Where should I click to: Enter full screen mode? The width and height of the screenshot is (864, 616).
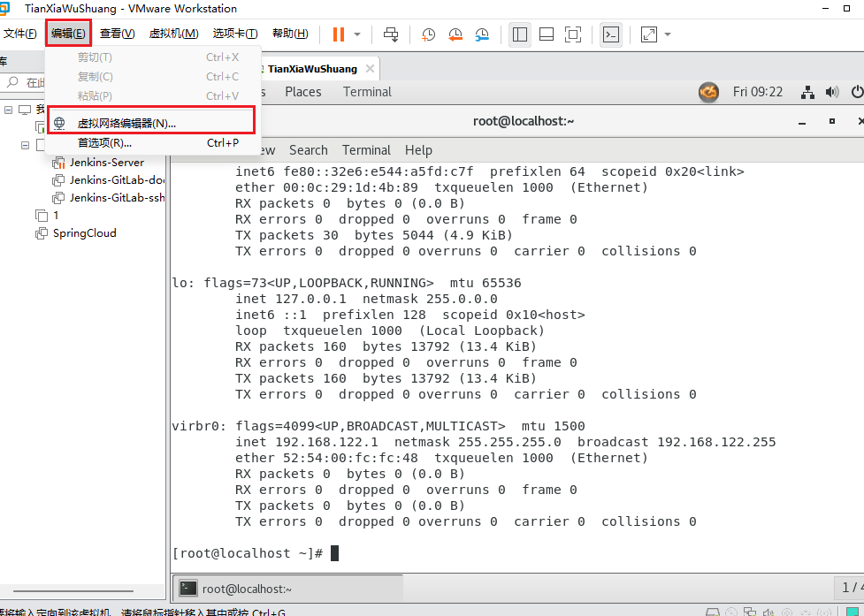pyautogui.click(x=573, y=34)
